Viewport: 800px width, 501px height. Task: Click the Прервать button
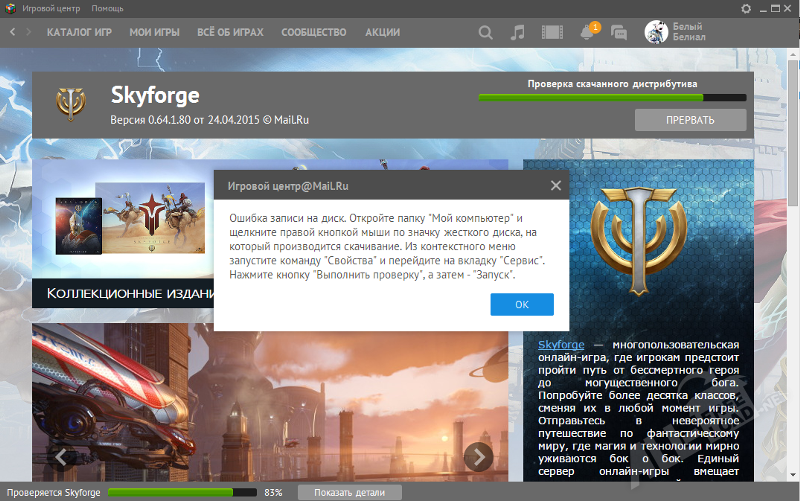(690, 120)
